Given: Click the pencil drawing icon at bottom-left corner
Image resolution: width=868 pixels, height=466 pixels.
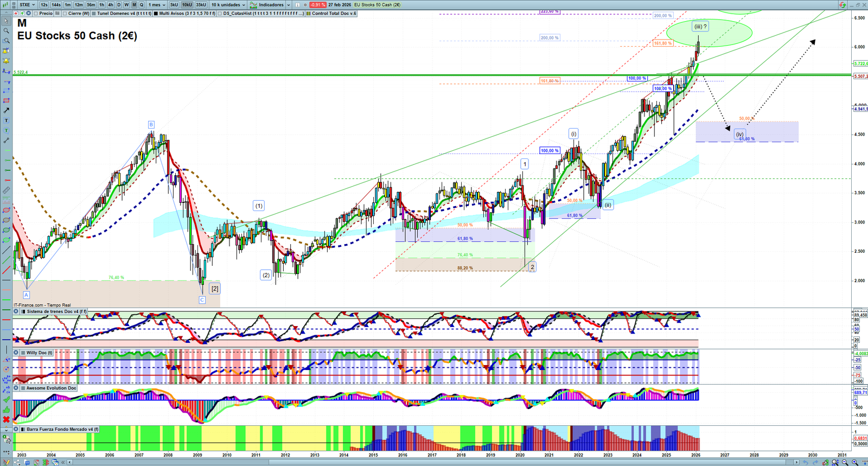Looking at the screenshot, I should [6, 462].
